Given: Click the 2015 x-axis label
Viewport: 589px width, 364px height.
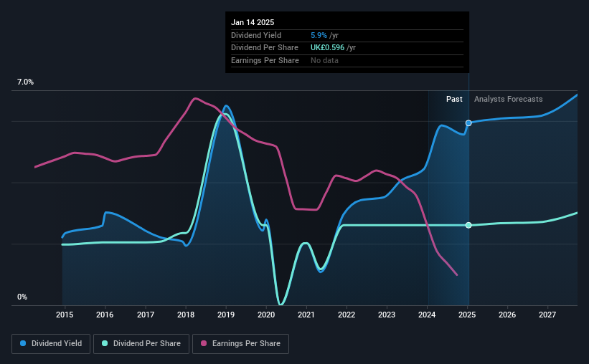Looking at the screenshot, I should pos(65,315).
